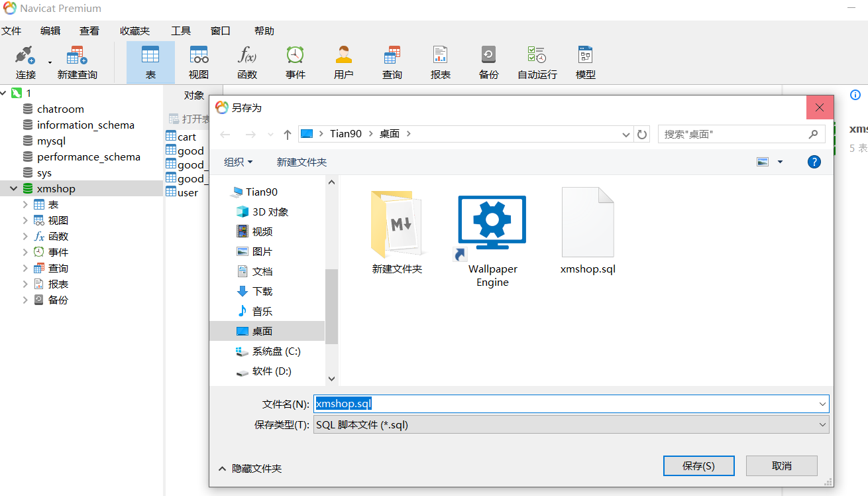The width and height of the screenshot is (868, 496).
Task: Open the dialog's help question mark icon
Action: coord(814,161)
